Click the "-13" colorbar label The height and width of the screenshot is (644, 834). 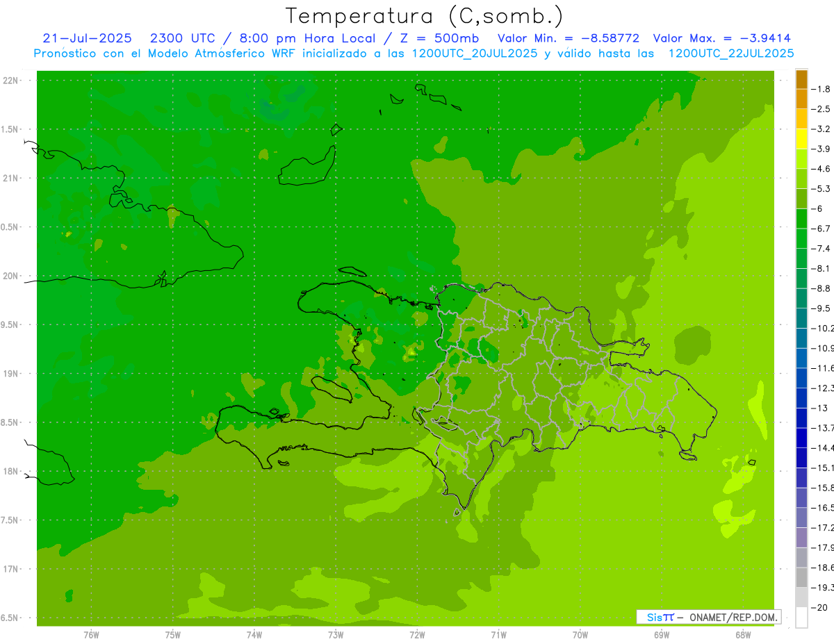tap(820, 408)
